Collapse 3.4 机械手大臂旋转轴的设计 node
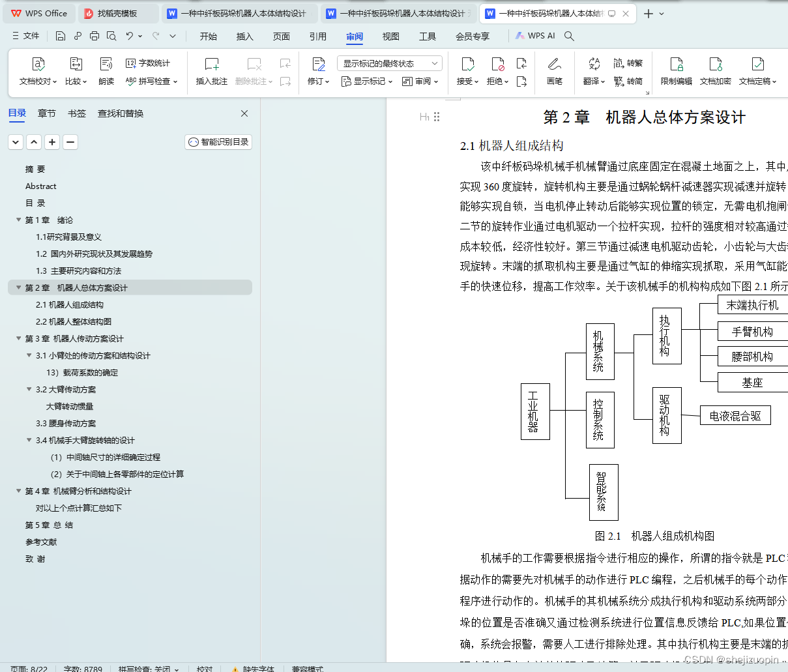Screen dimensions: 788x672 (x=29, y=440)
